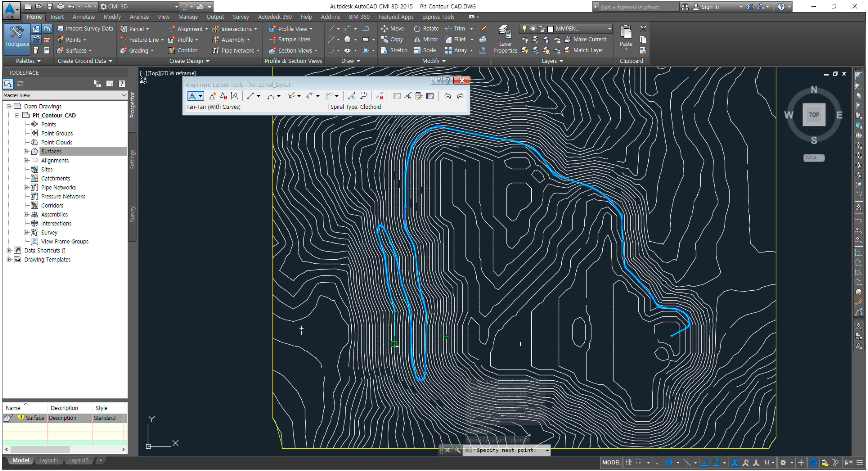Open the Sub-entity Editor table icon

(x=419, y=96)
